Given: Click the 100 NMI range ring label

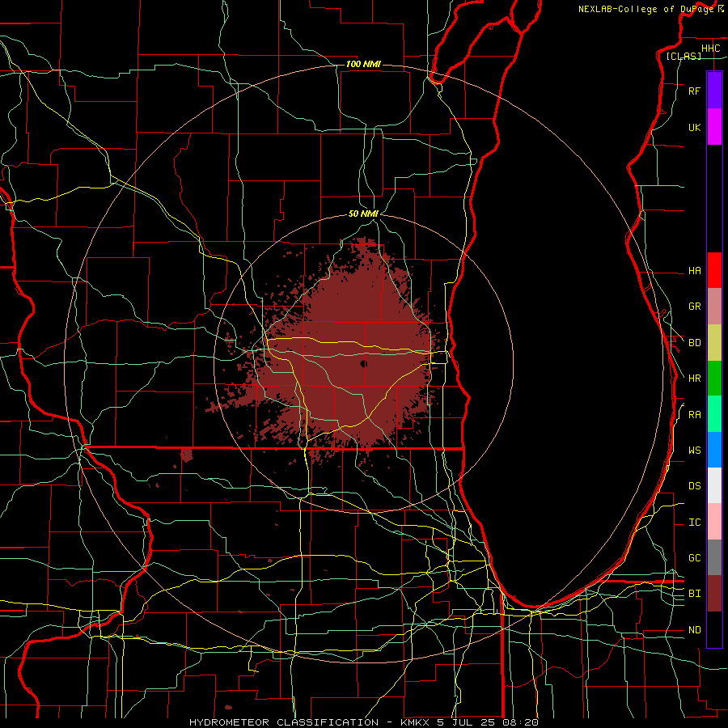Looking at the screenshot, I should pos(363,64).
